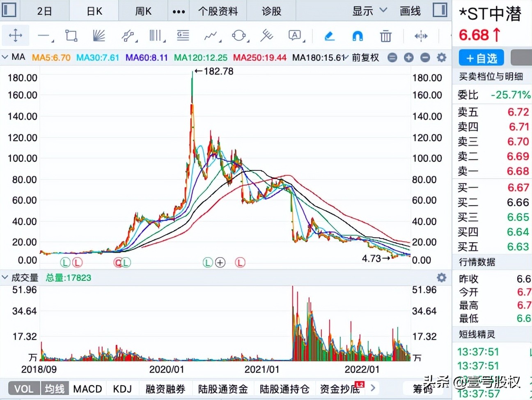Switch to the 周K weekly chart tab

tap(142, 11)
